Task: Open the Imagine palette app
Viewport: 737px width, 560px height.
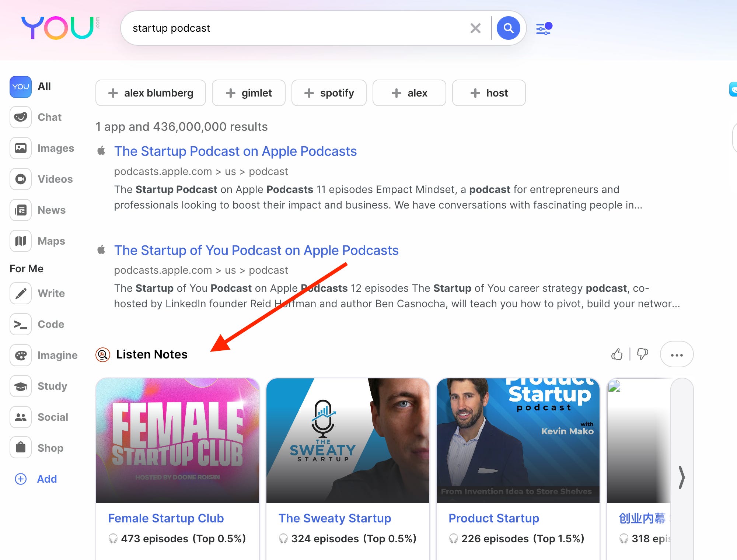Action: 21,355
